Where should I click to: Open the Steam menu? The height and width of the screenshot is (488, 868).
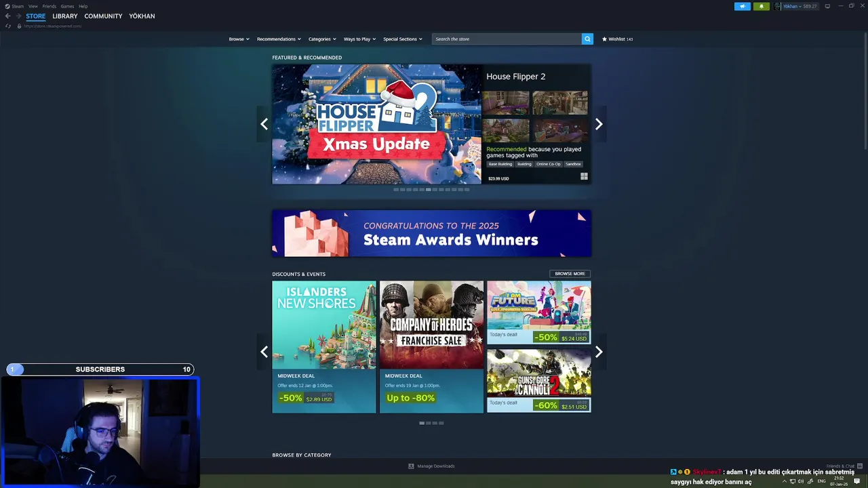click(x=18, y=6)
